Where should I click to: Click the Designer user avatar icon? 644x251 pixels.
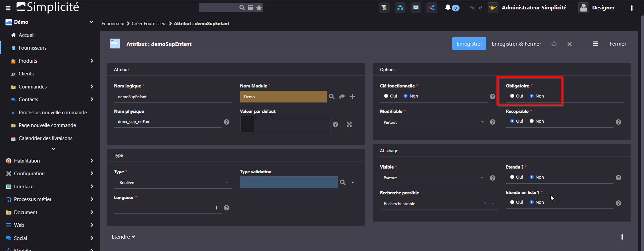point(584,8)
